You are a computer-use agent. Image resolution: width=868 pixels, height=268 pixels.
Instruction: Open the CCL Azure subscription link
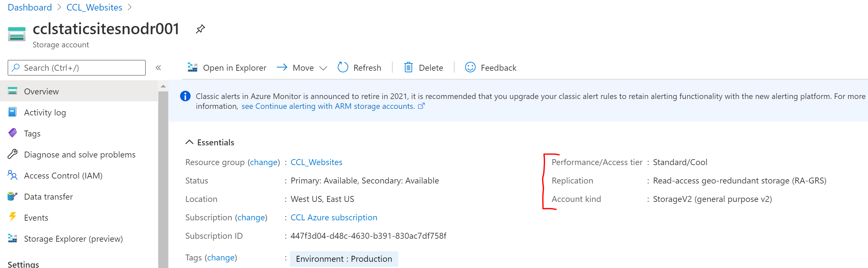pos(333,217)
